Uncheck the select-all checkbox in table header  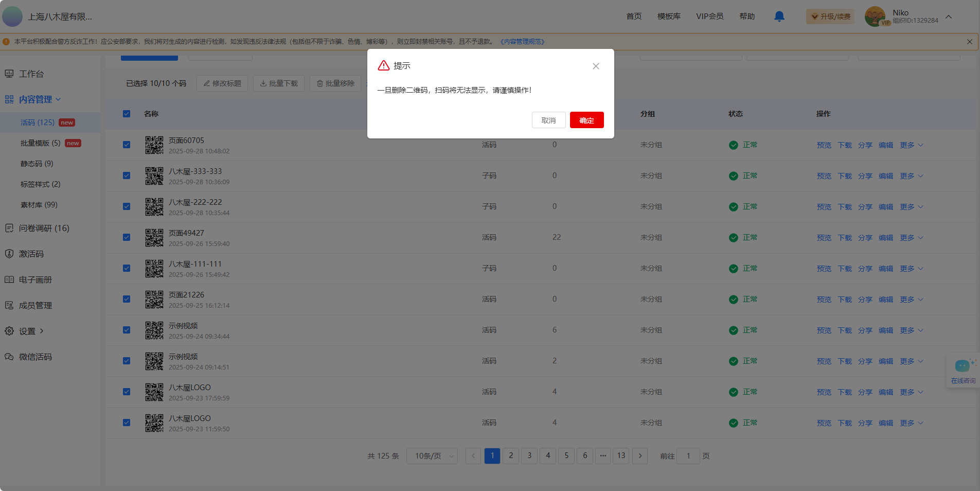pyautogui.click(x=127, y=114)
